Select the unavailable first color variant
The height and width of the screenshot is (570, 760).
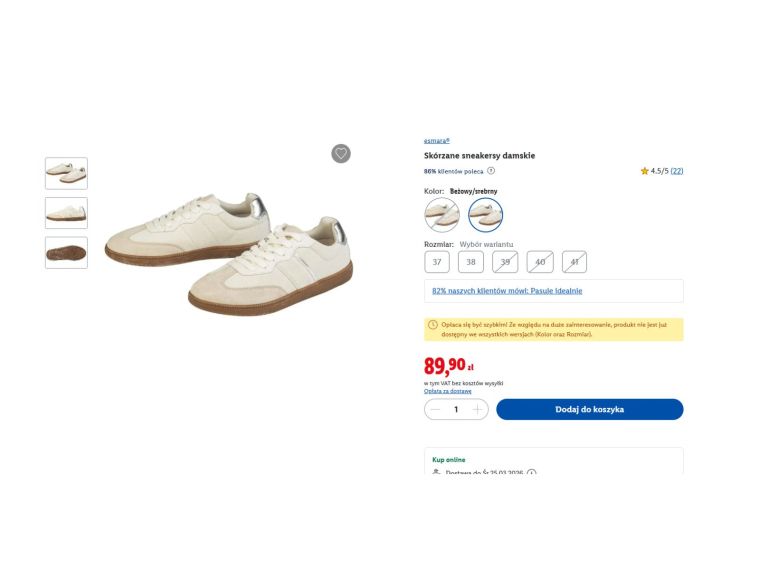coord(442,214)
